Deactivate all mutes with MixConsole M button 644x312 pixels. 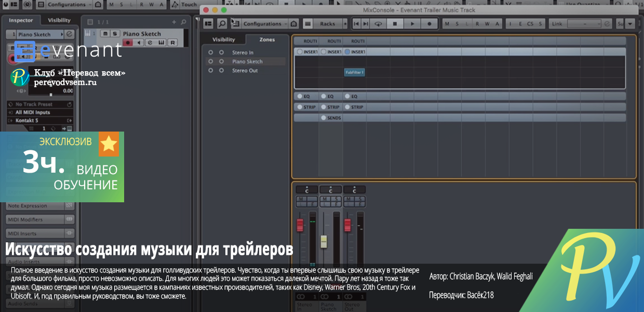point(447,23)
